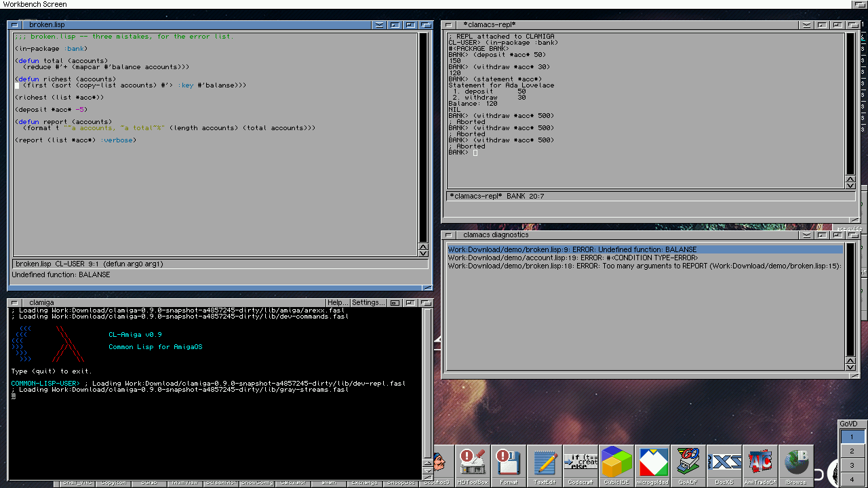Select the Undefined function BALANSE error row
868x488 pixels.
click(645, 249)
